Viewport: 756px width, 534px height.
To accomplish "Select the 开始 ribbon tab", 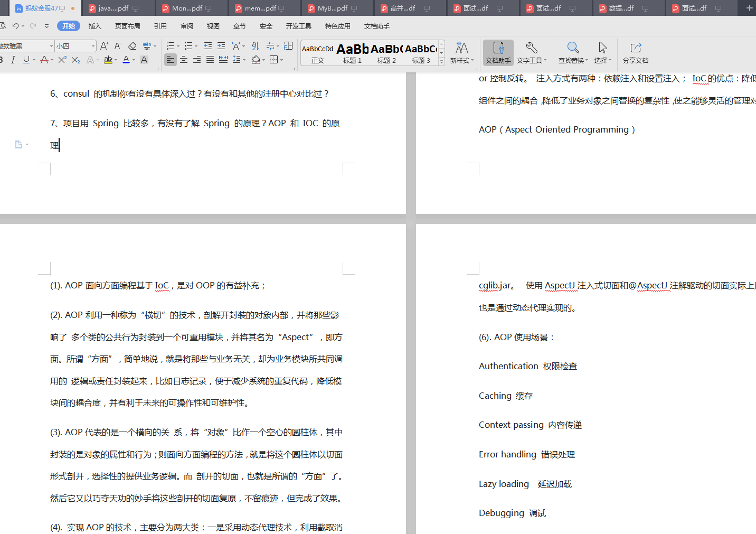I will pos(69,26).
